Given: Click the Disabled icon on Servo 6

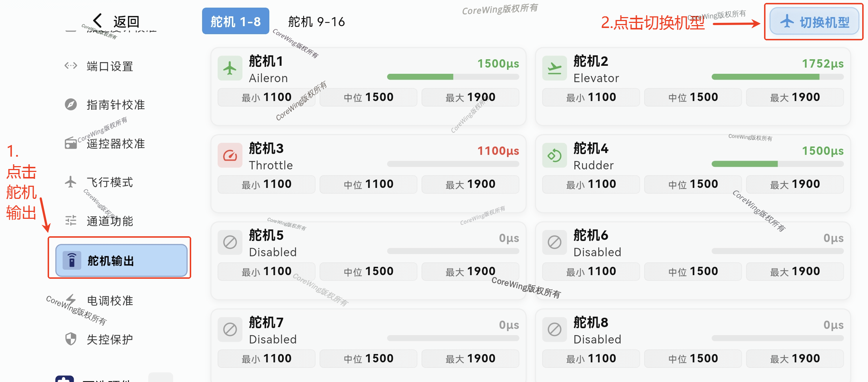Looking at the screenshot, I should click(x=554, y=242).
